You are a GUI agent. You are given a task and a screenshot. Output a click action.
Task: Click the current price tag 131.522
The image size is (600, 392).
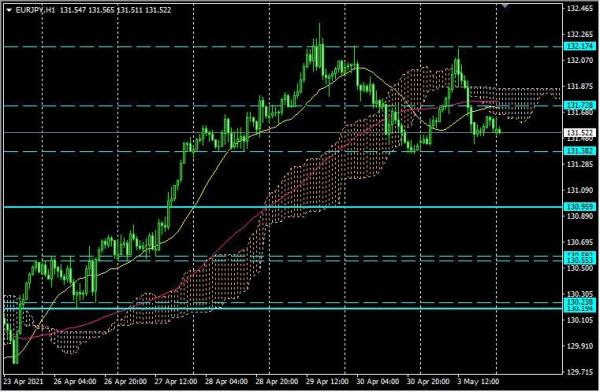580,132
